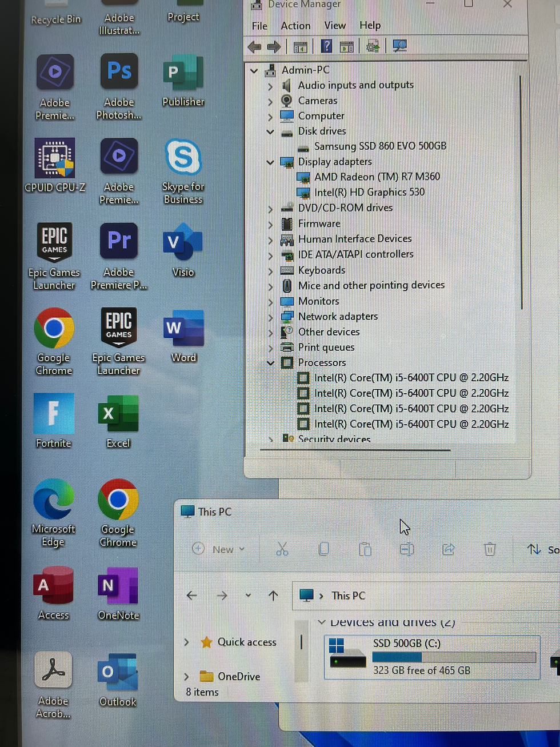Go back in This PC navigation
The width and height of the screenshot is (560, 747).
192,596
